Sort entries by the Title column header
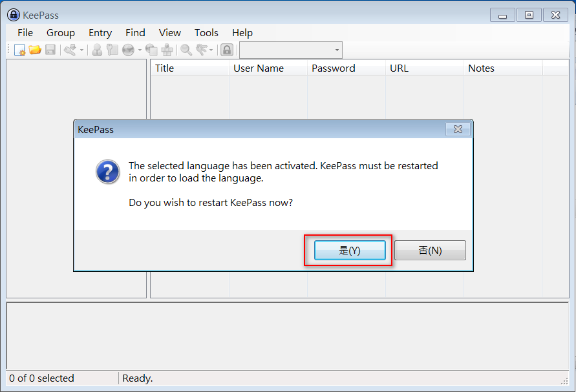Image resolution: width=576 pixels, height=392 pixels. 190,68
